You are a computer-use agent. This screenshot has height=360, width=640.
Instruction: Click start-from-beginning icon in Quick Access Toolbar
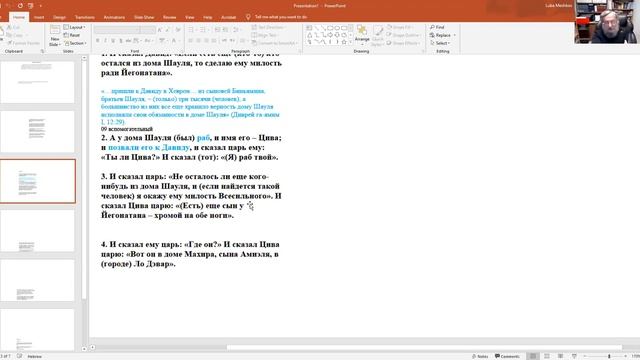[x=31, y=6]
